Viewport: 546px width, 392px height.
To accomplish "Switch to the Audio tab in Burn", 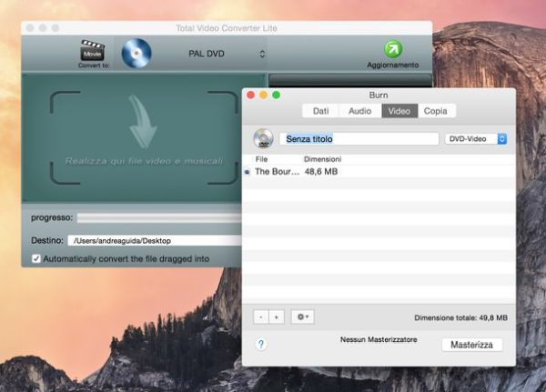I will point(360,111).
